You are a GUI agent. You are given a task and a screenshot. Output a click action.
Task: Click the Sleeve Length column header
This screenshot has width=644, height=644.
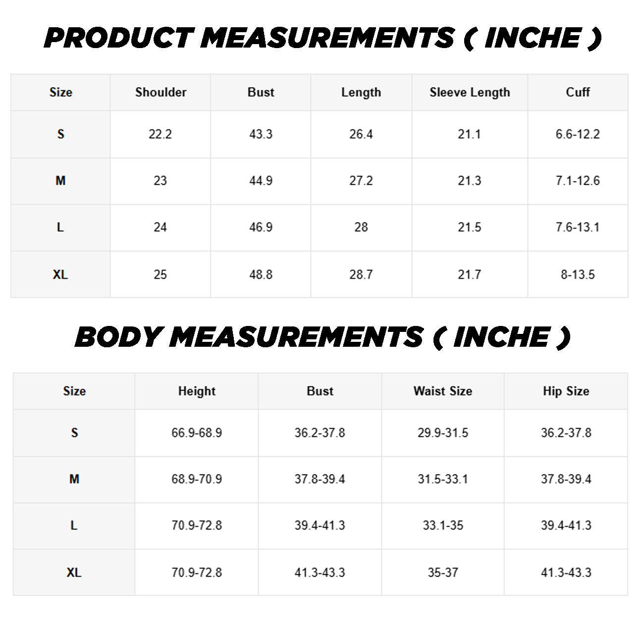pos(469,93)
